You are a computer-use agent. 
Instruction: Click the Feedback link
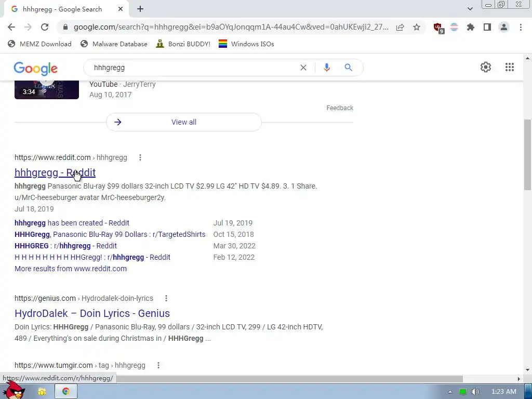(340, 108)
